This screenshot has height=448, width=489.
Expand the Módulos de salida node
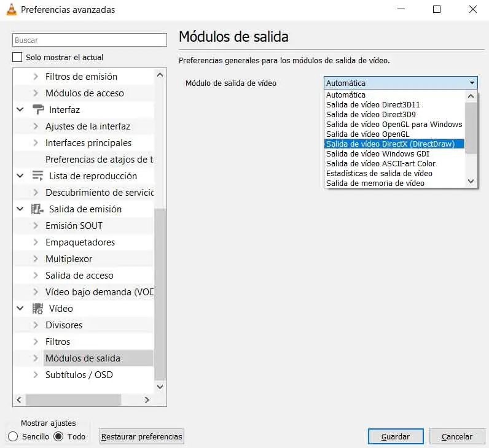[36, 358]
